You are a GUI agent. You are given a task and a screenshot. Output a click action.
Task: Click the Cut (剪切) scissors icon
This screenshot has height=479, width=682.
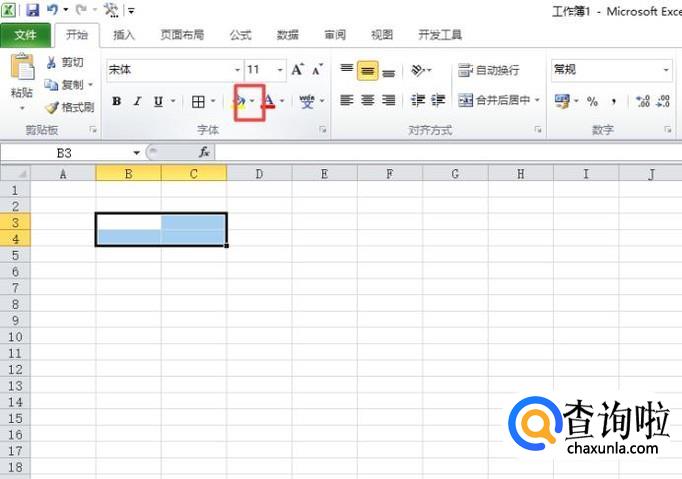(x=51, y=63)
